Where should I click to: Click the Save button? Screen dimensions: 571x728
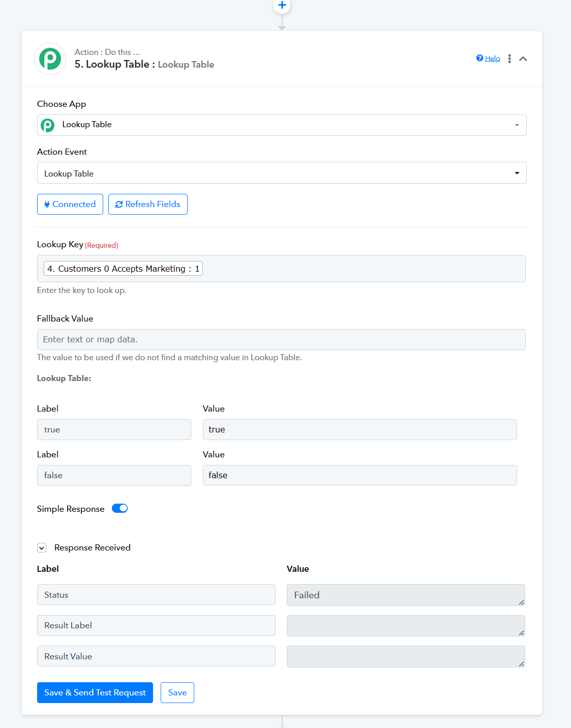(x=177, y=692)
